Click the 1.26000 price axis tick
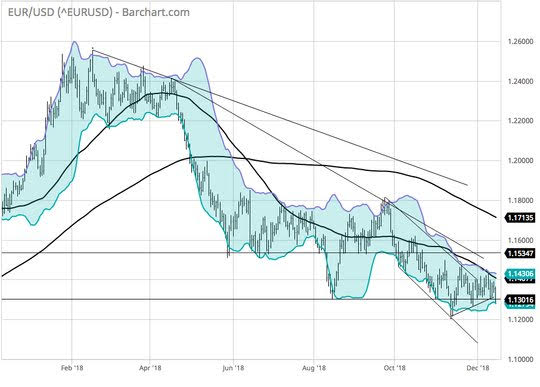The width and height of the screenshot is (540, 387). pos(520,42)
